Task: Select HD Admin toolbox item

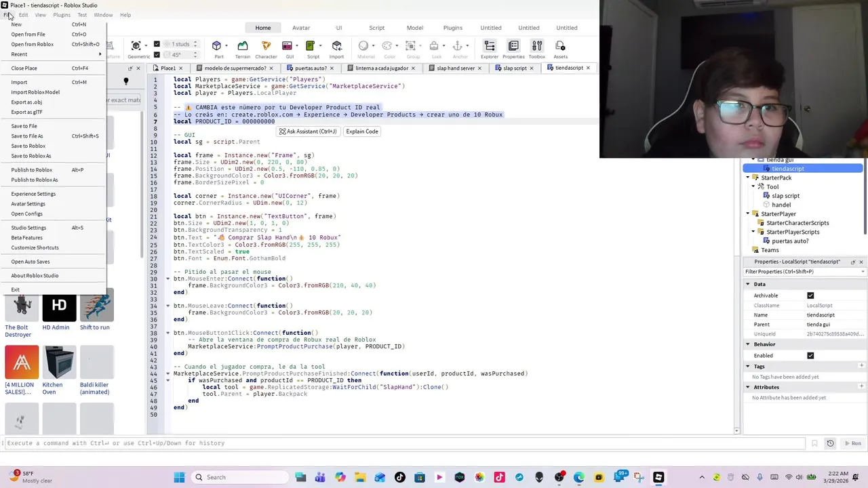Action: pyautogui.click(x=59, y=307)
